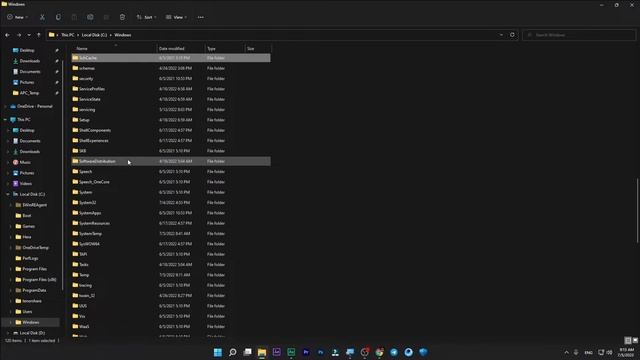The image size is (640, 360).
Task: Open taskbar Search
Action: 233,352
